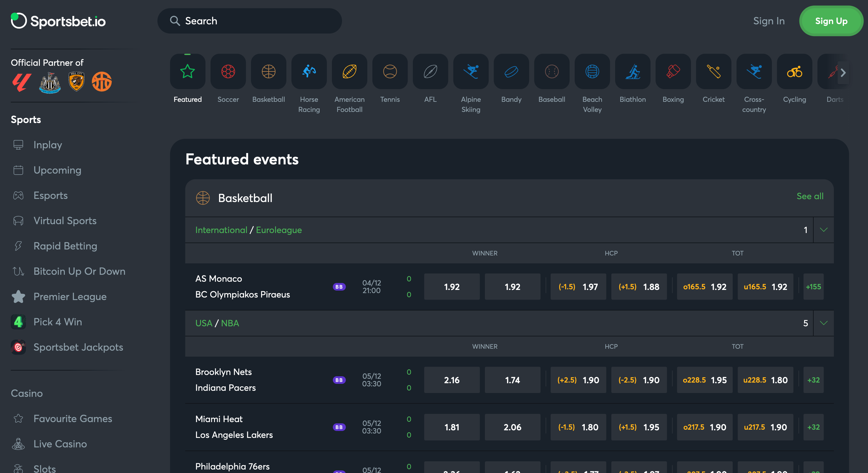Expand +32 more markets for Brooklyn Nets
868x473 pixels.
tap(813, 380)
